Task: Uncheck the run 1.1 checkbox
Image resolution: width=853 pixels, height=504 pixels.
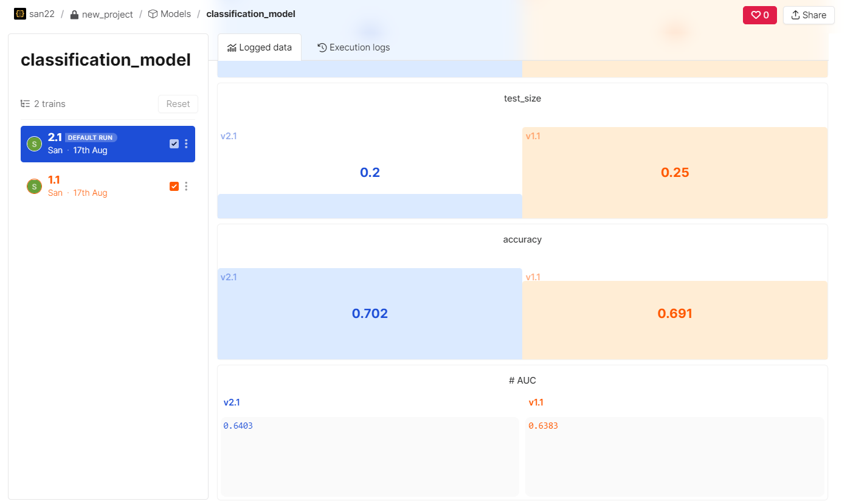Action: [x=174, y=187]
